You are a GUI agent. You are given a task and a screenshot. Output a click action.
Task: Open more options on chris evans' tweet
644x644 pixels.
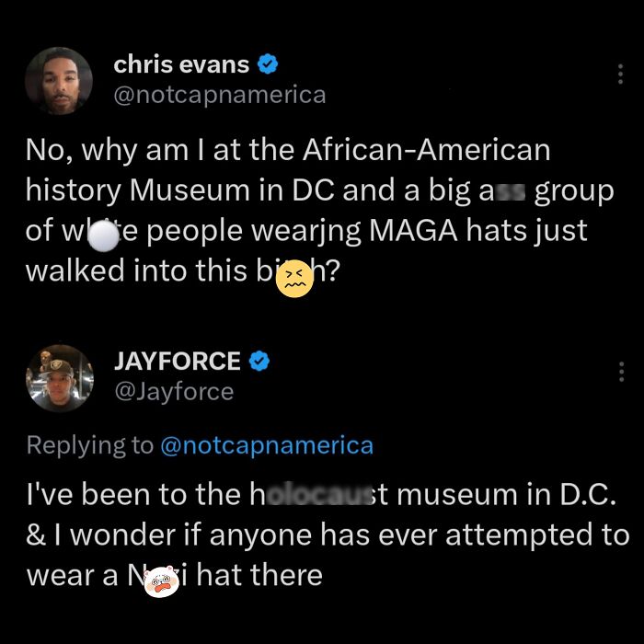[x=620, y=75]
